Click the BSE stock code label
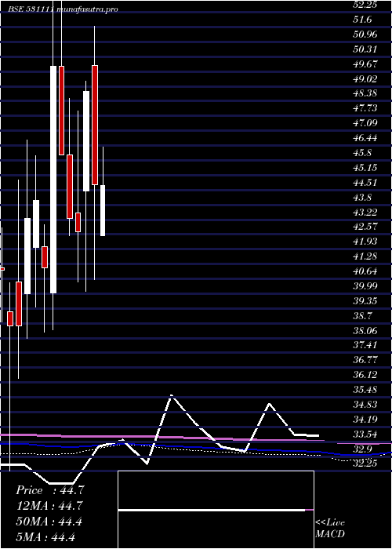The image size is (392, 549). click(31, 9)
